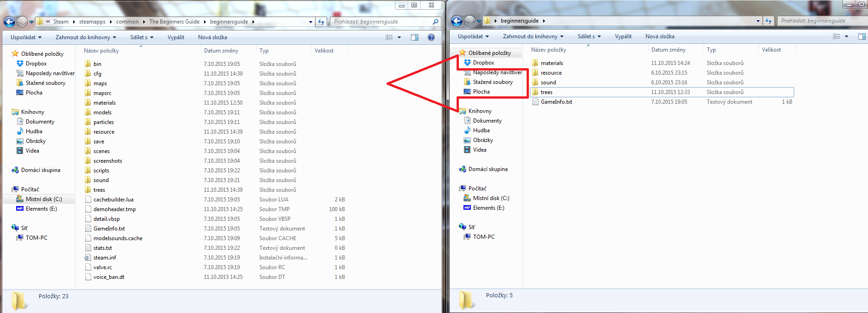Select the maps folder icon
This screenshot has height=313, width=868.
(88, 83)
